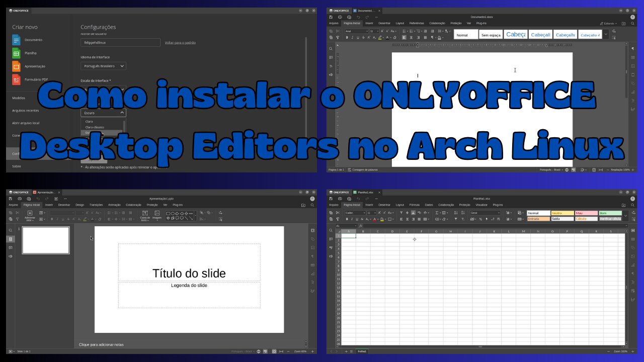644x362 pixels.
Task: Click the add sheet plus icon in the spreadsheet
Action: coord(346,351)
